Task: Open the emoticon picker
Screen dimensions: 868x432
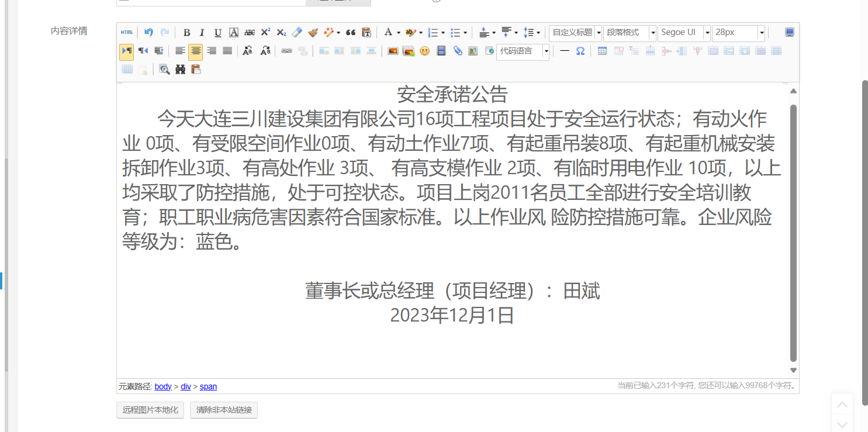Action: point(424,51)
